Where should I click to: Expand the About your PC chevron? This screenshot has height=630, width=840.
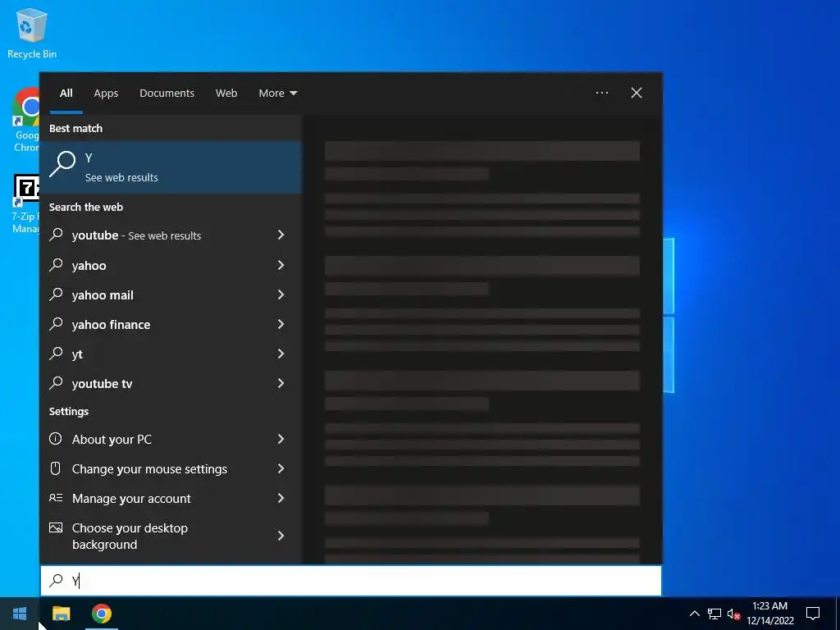point(281,439)
